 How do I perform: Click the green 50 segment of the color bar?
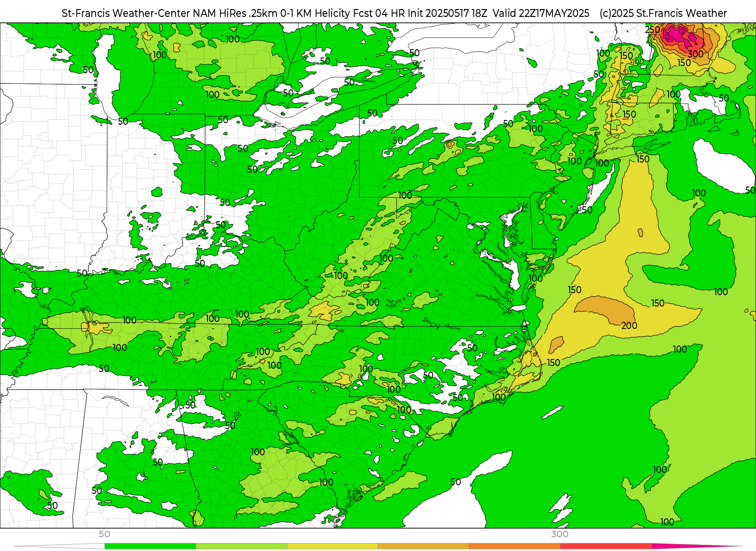pyautogui.click(x=150, y=546)
